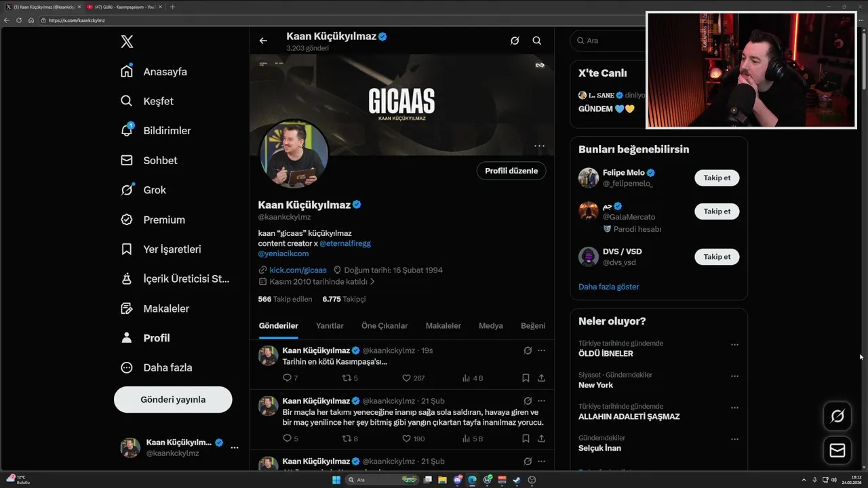Open Profil in the sidebar
The image size is (868, 488).
click(145, 338)
